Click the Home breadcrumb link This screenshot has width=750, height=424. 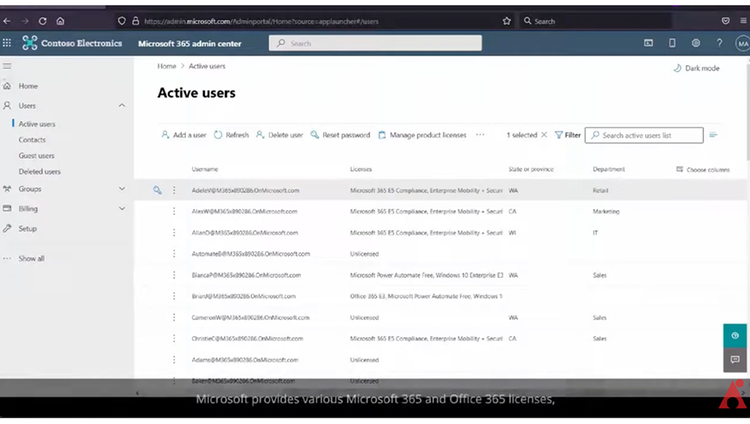(x=166, y=66)
